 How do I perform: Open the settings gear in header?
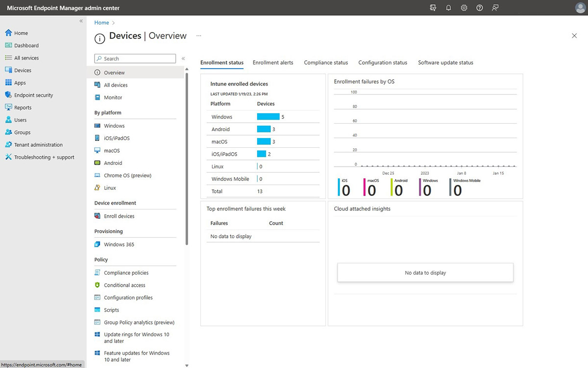click(464, 8)
